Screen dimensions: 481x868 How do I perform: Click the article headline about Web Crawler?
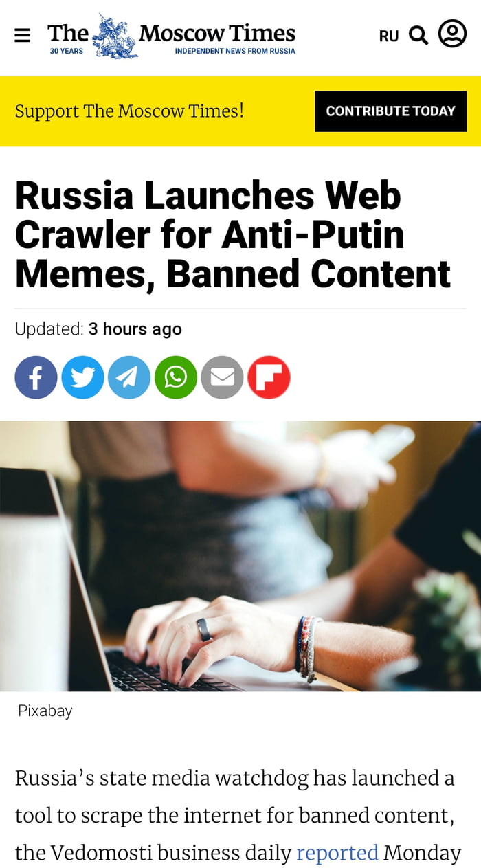[233, 234]
